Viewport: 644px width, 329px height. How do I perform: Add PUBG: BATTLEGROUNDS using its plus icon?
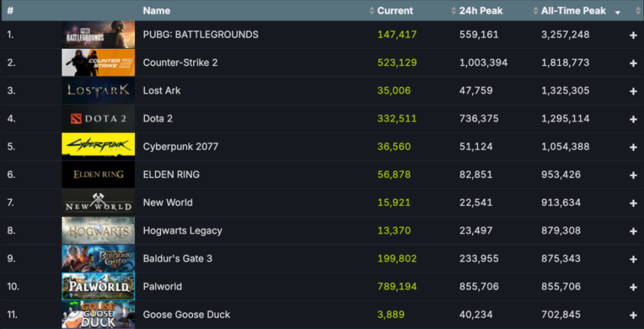click(x=633, y=36)
